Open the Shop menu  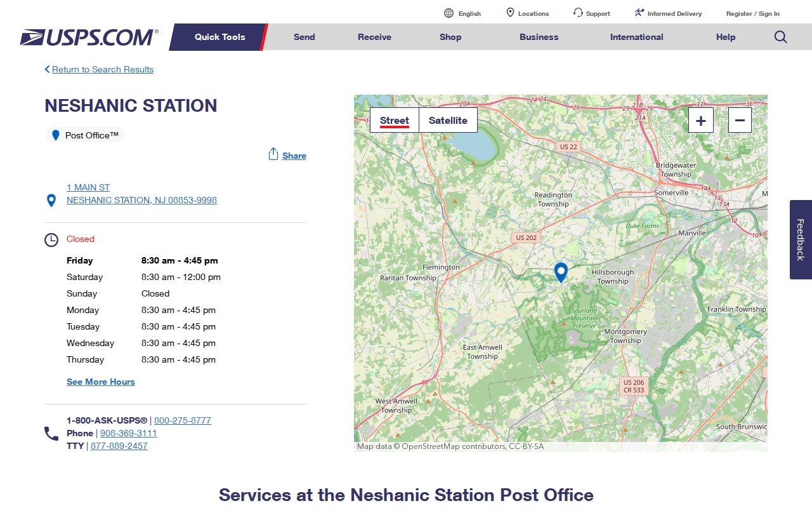pyautogui.click(x=450, y=37)
